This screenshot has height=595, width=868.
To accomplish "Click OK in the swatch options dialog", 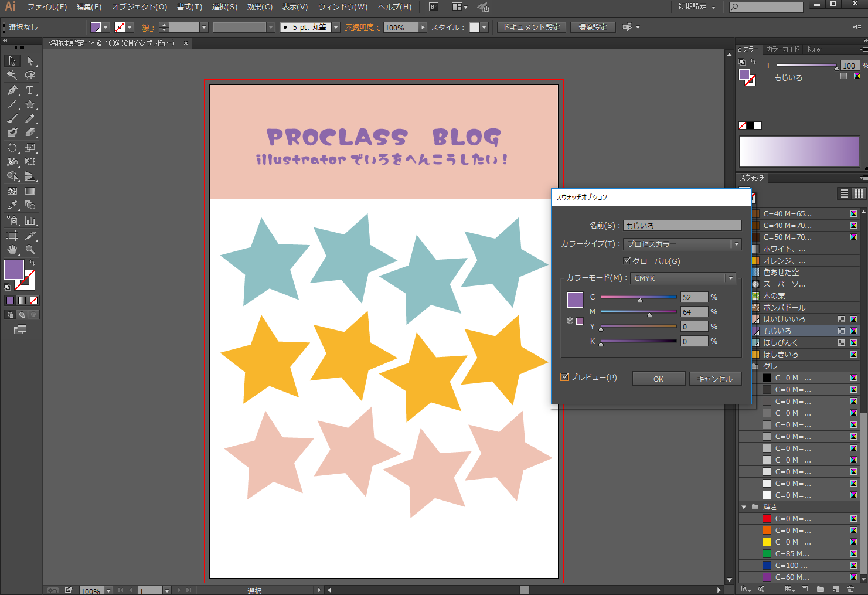I will [x=658, y=378].
